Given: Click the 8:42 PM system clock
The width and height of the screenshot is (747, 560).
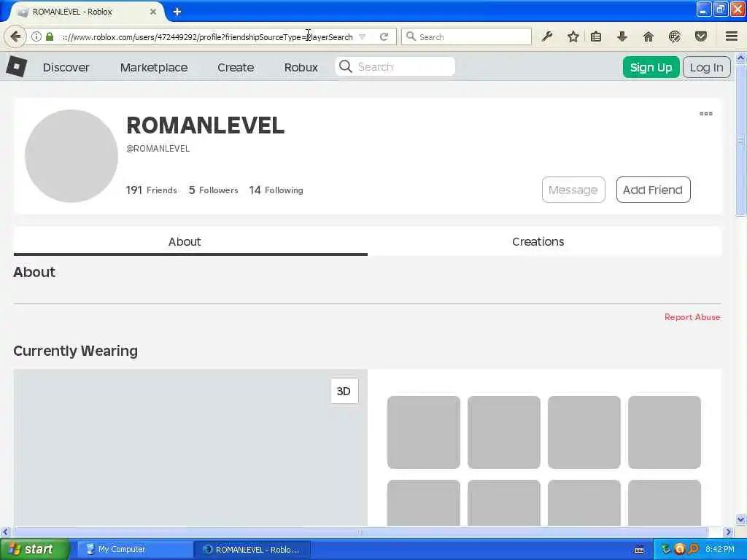Looking at the screenshot, I should click(x=720, y=550).
